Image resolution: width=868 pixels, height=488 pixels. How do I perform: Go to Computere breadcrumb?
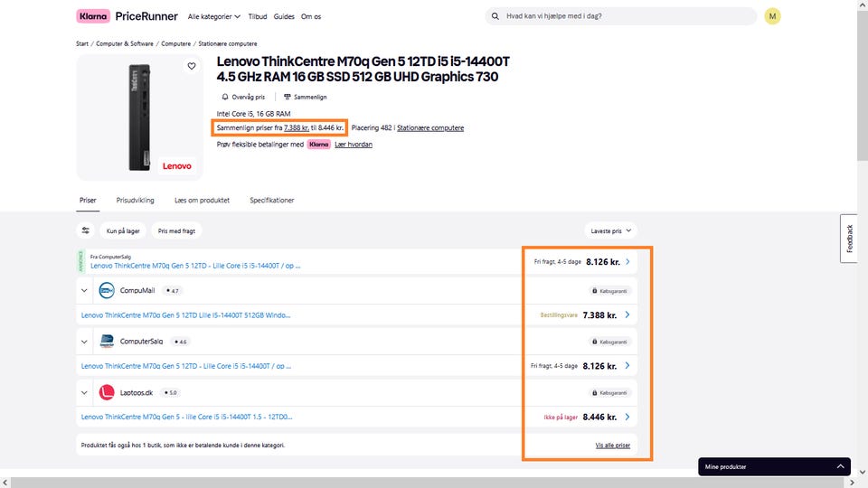175,43
